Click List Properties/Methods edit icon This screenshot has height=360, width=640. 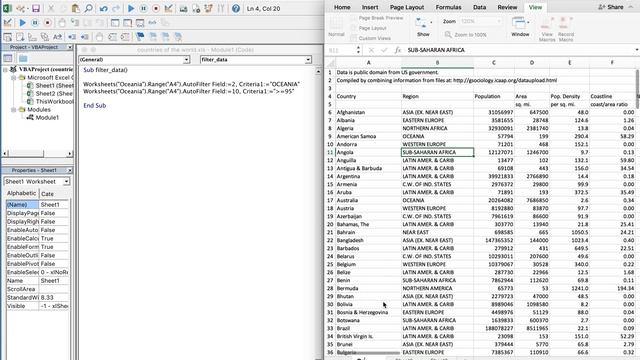pyautogui.click(x=7, y=37)
